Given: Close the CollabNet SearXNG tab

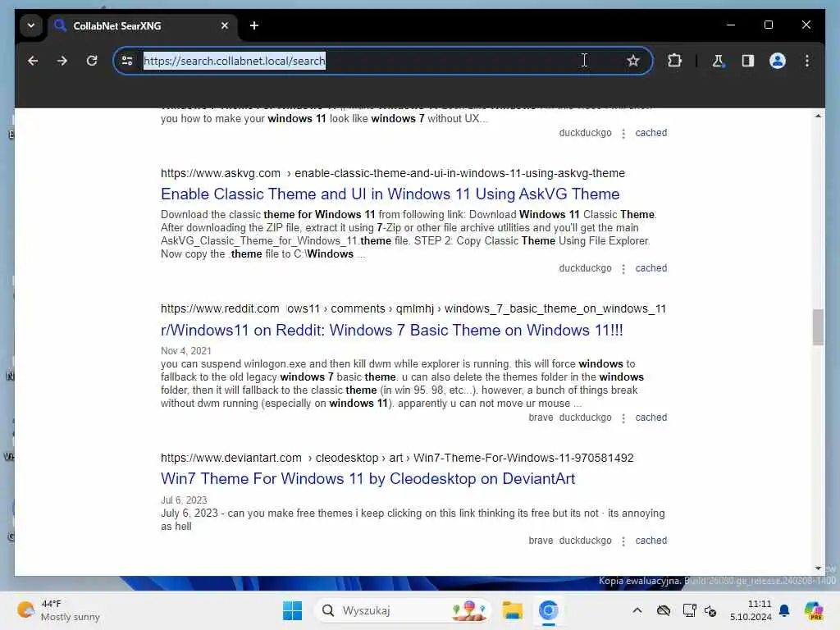Looking at the screenshot, I should click(225, 25).
